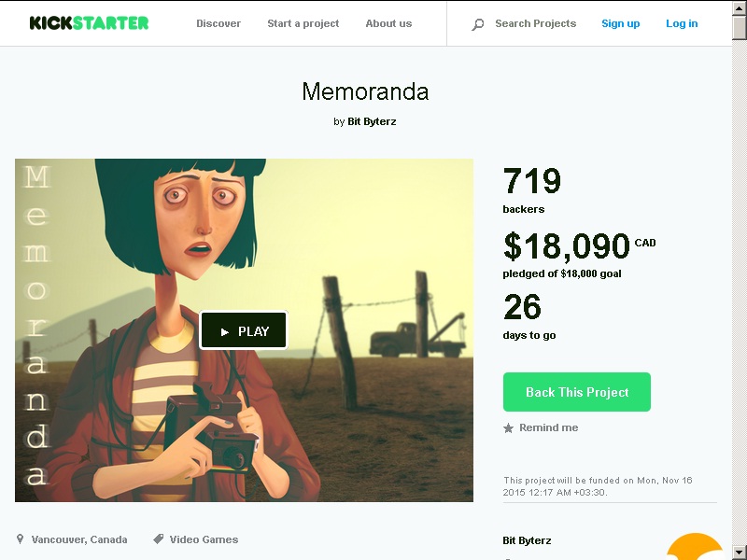
Task: Open the Video Games category link
Action: (x=204, y=539)
